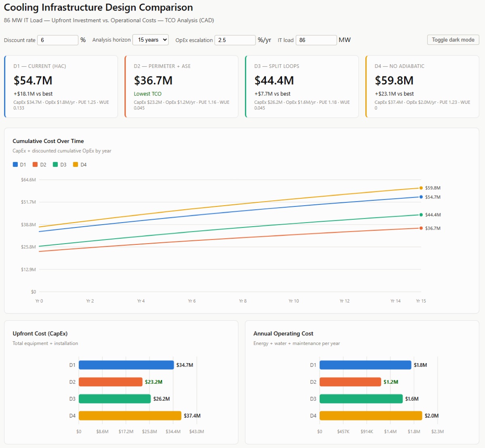
Task: Click the blue D1 legend swatch
Action: coord(15,164)
